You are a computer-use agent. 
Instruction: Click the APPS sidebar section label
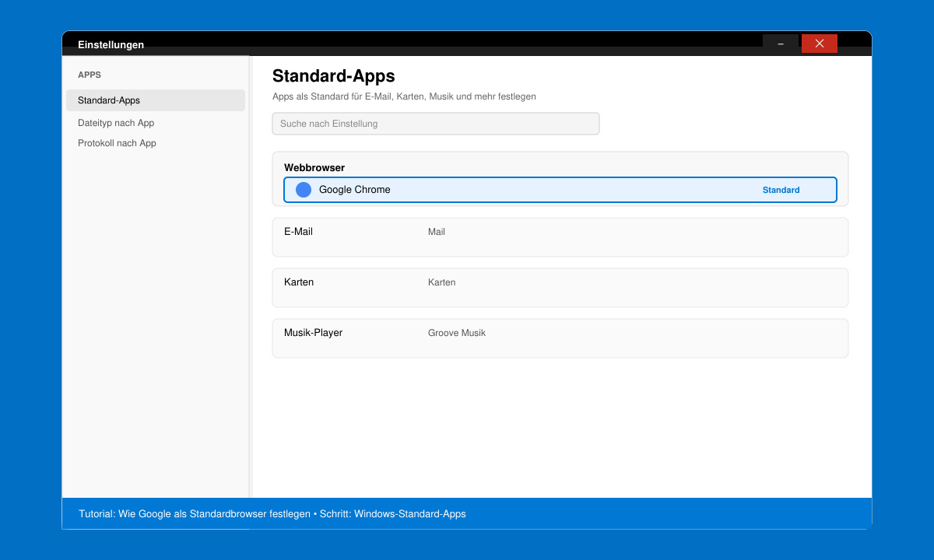90,75
